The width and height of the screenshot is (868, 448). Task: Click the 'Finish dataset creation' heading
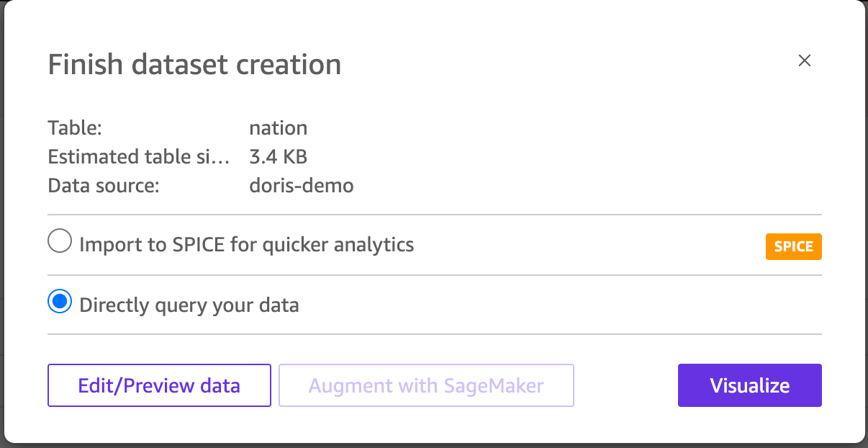pos(194,65)
